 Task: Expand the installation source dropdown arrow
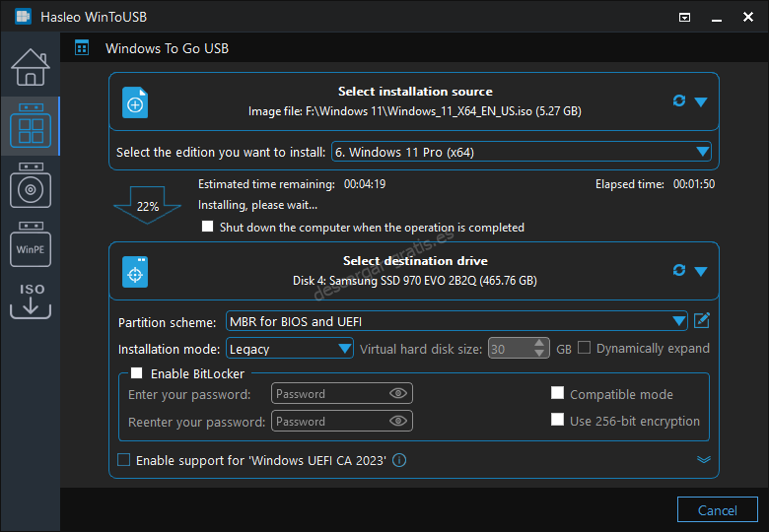tap(701, 101)
